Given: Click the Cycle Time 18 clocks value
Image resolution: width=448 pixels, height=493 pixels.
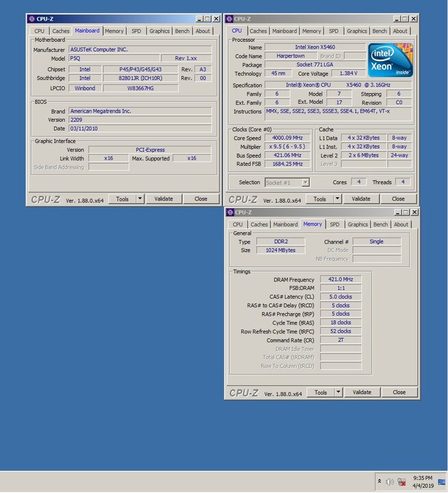Looking at the screenshot, I should click(341, 323).
